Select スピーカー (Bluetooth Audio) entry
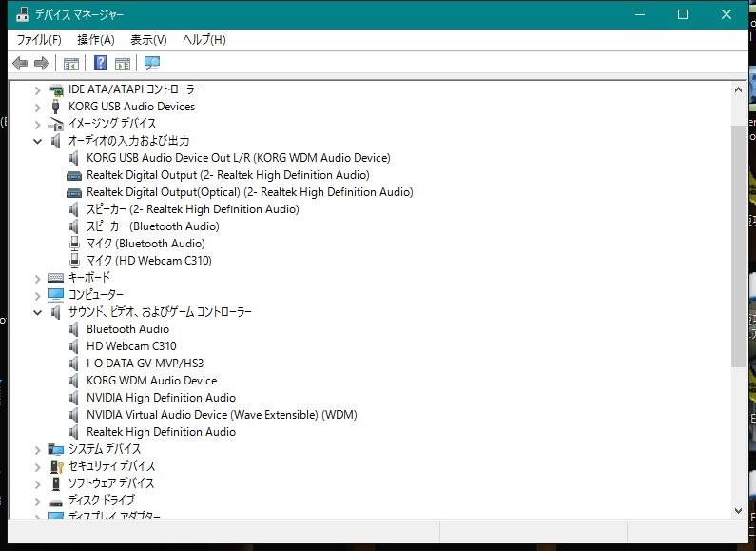 tap(153, 226)
